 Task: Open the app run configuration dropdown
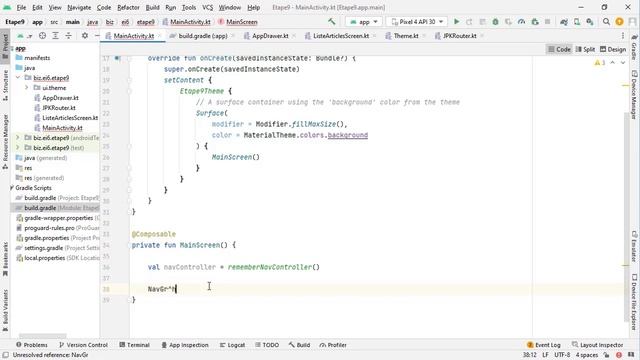(363, 22)
